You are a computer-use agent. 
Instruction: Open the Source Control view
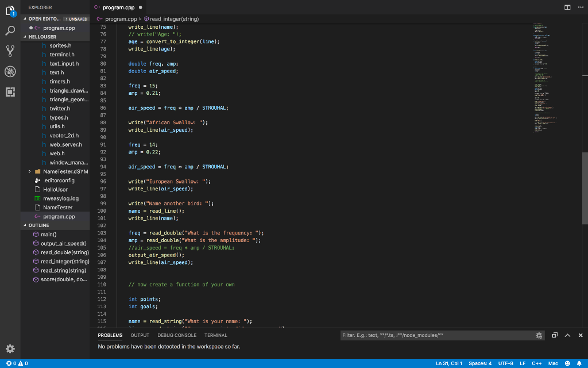click(x=10, y=51)
